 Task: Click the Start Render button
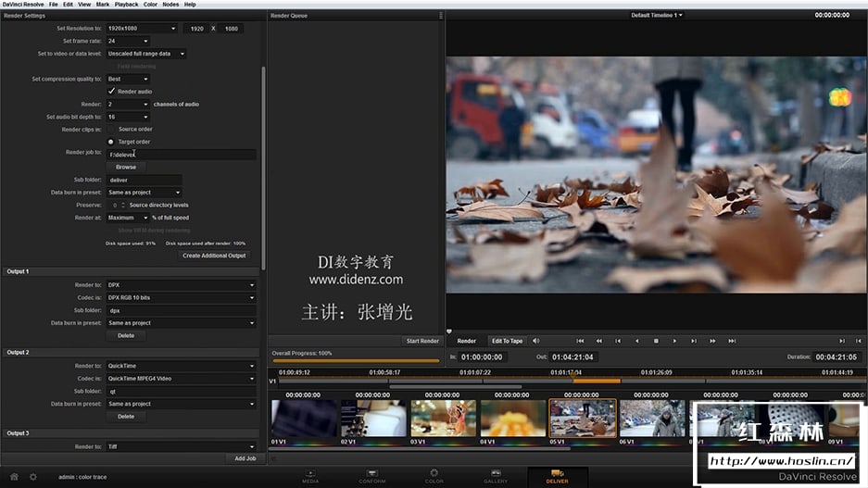422,341
